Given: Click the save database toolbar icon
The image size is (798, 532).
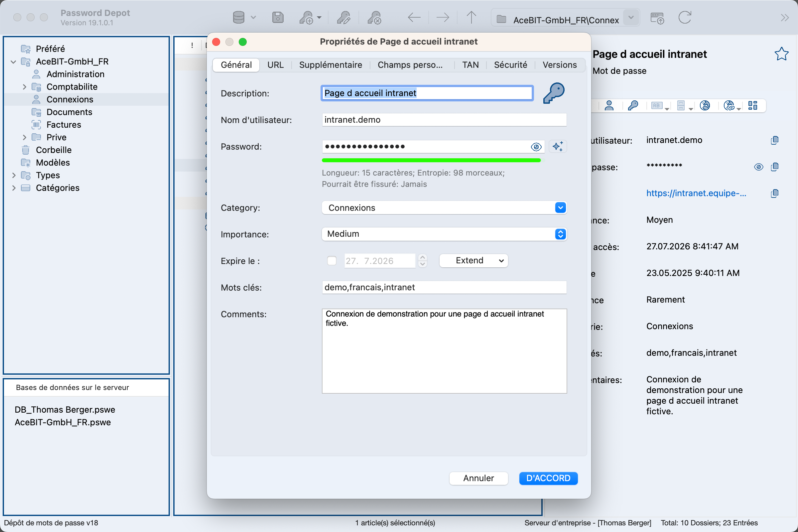Looking at the screenshot, I should pos(278,17).
